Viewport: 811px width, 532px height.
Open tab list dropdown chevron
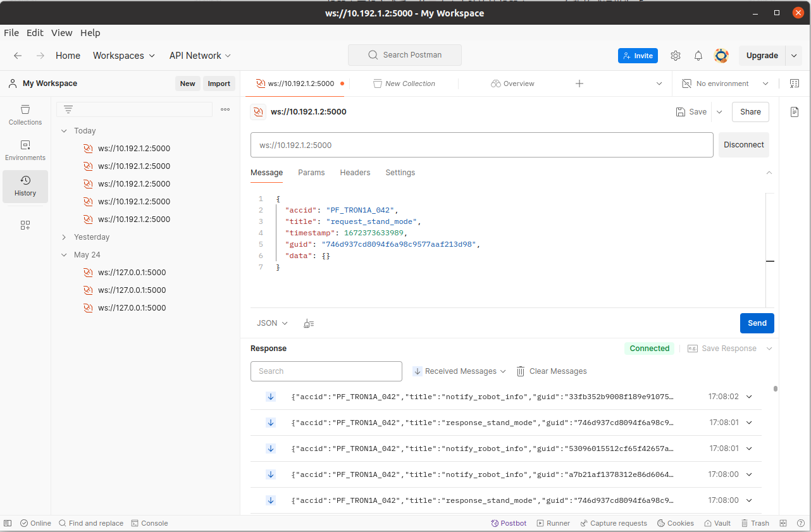coord(659,84)
